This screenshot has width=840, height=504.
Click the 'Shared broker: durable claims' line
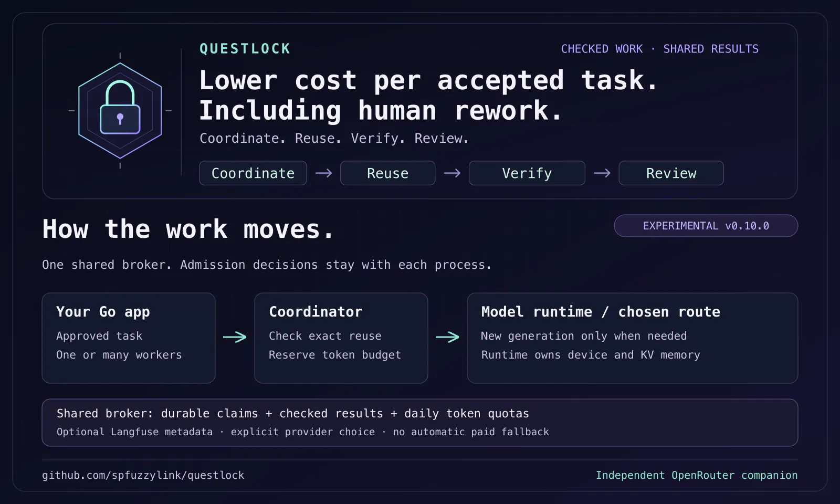coord(293,414)
